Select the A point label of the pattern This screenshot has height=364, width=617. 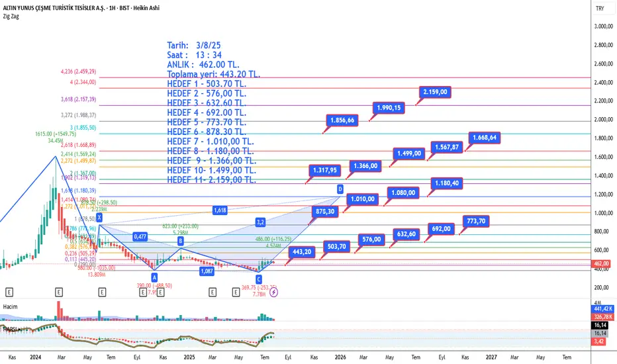coord(154,277)
